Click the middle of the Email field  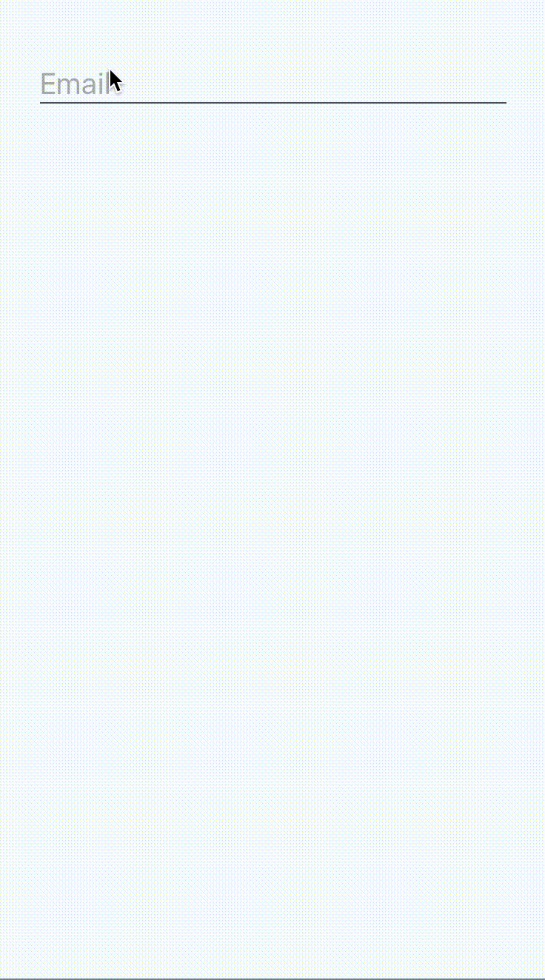click(272, 84)
